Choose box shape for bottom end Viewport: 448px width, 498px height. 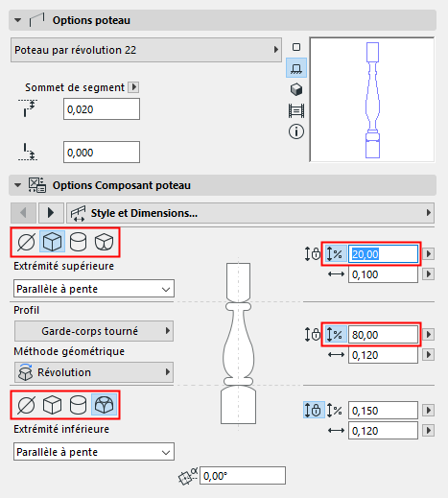point(52,405)
